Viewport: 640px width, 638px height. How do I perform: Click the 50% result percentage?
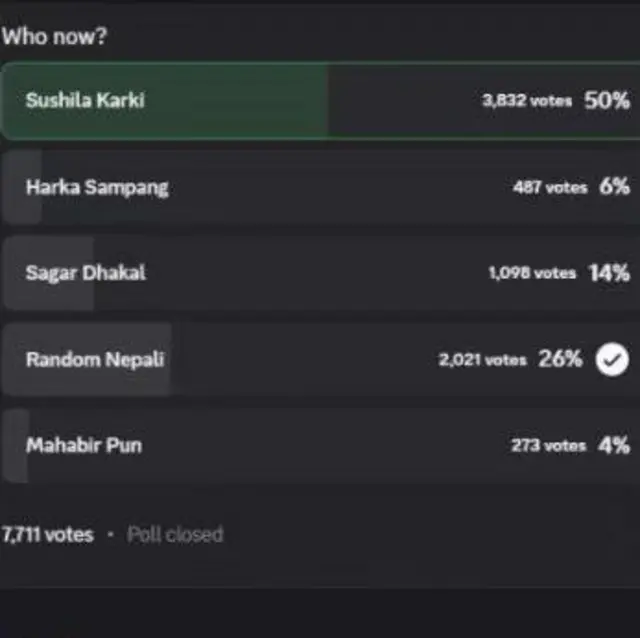click(607, 101)
